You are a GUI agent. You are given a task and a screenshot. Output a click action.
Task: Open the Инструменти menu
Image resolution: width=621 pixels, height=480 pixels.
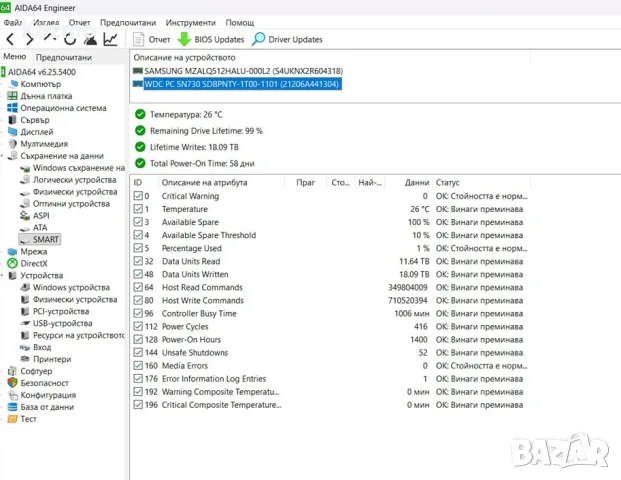pyautogui.click(x=190, y=23)
